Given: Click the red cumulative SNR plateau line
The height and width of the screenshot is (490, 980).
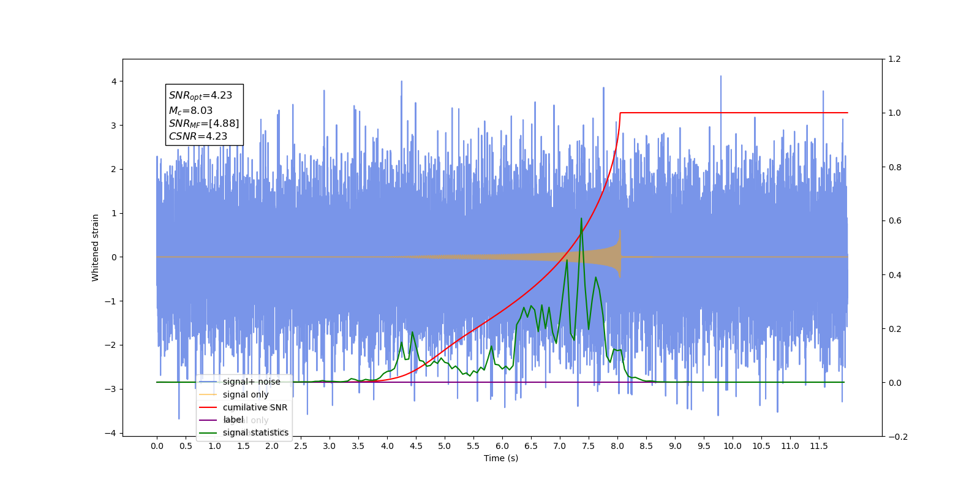Looking at the screenshot, I should (734, 113).
